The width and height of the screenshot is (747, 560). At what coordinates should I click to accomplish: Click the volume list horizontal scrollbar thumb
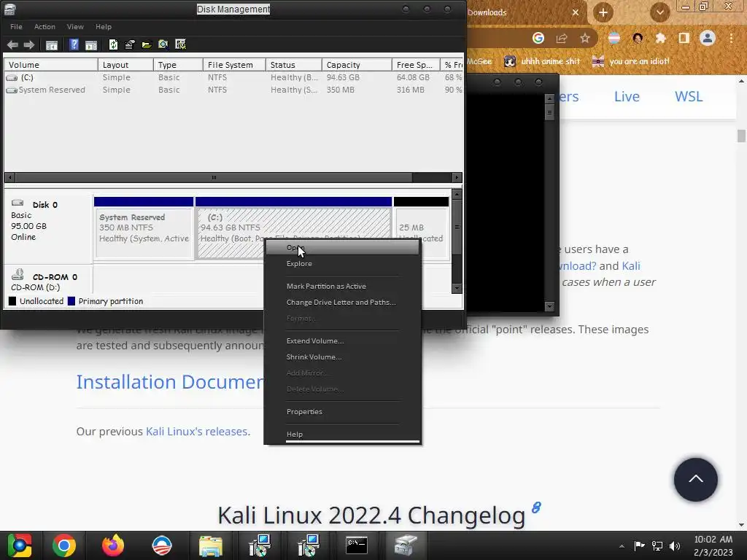tap(214, 178)
